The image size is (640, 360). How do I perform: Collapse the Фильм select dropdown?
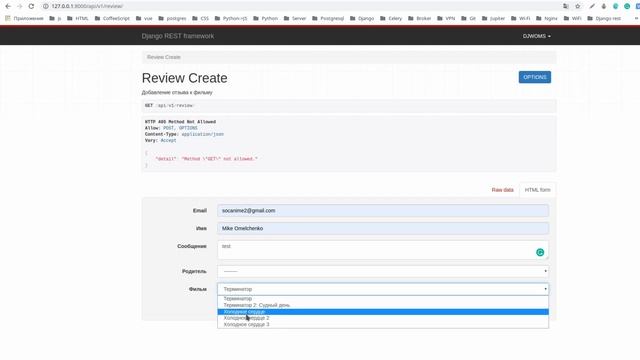point(383,289)
